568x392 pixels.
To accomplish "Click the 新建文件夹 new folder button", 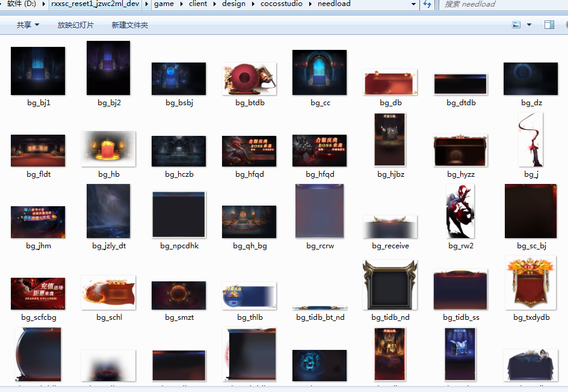I will pos(129,25).
